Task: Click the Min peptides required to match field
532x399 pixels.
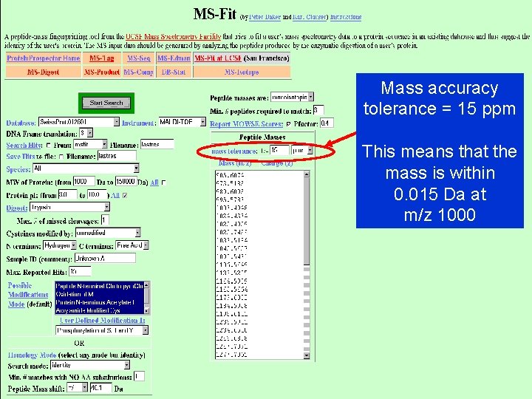Action: click(318, 110)
